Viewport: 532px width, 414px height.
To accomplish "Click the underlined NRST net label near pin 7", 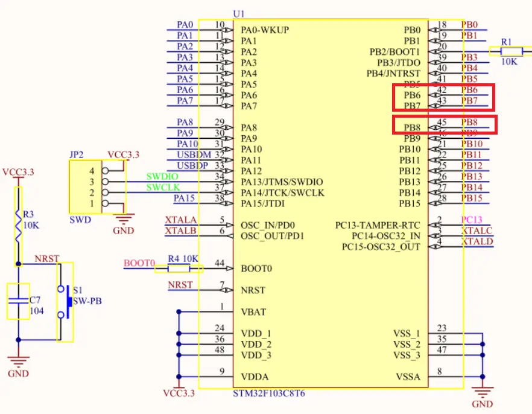I will coord(180,285).
